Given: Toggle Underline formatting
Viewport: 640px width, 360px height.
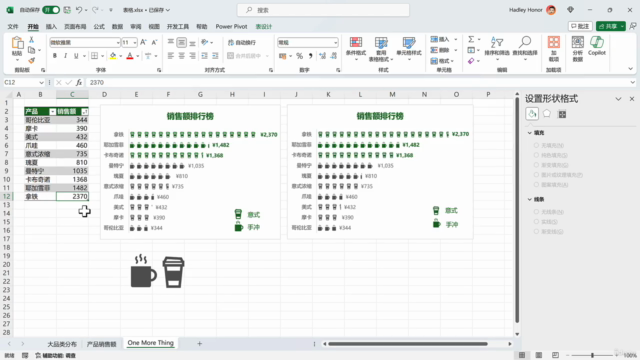Looking at the screenshot, I should coord(76,56).
